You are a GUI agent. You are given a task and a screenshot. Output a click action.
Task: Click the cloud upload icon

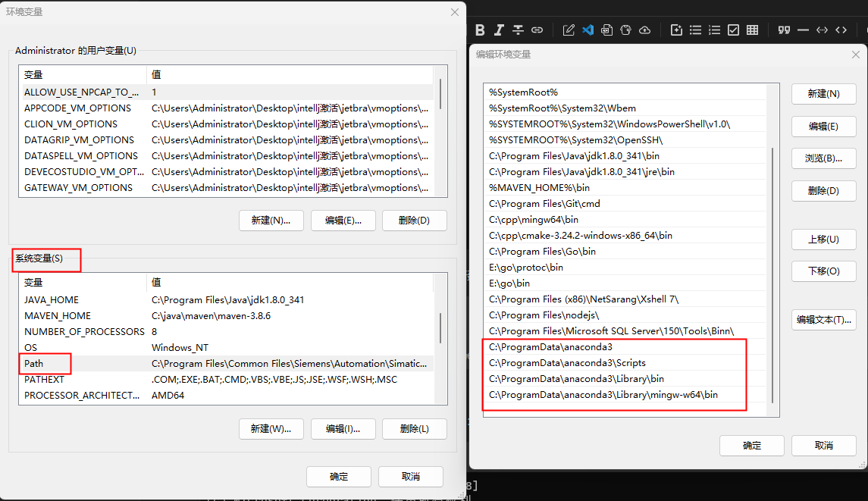pyautogui.click(x=645, y=30)
